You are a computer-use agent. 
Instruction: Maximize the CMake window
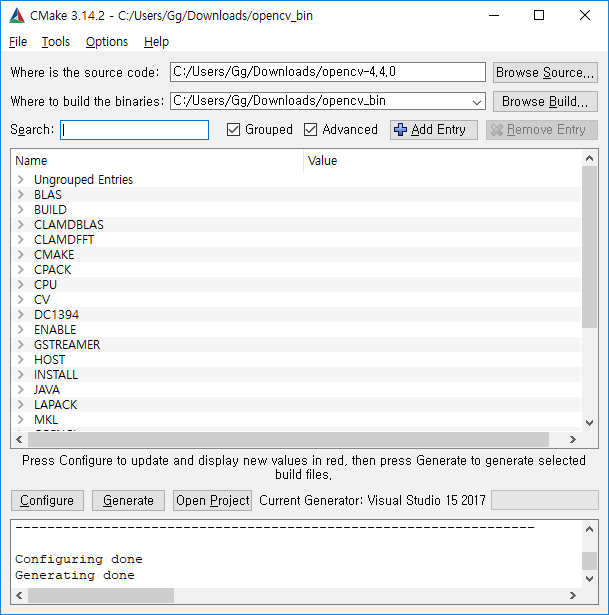(x=539, y=16)
